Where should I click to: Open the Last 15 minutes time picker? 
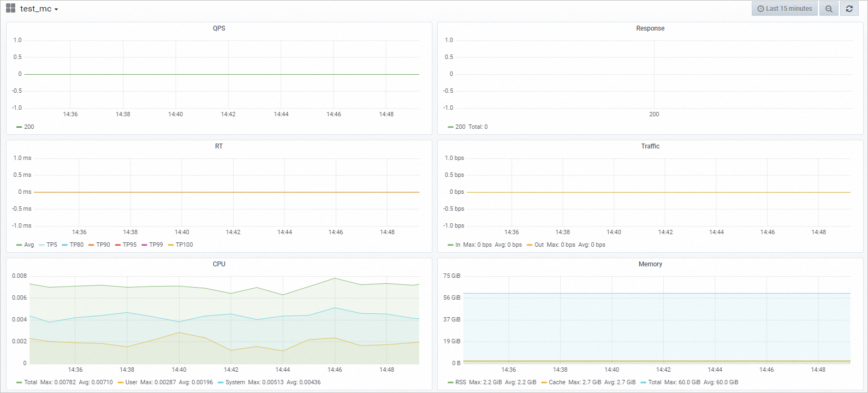(784, 9)
